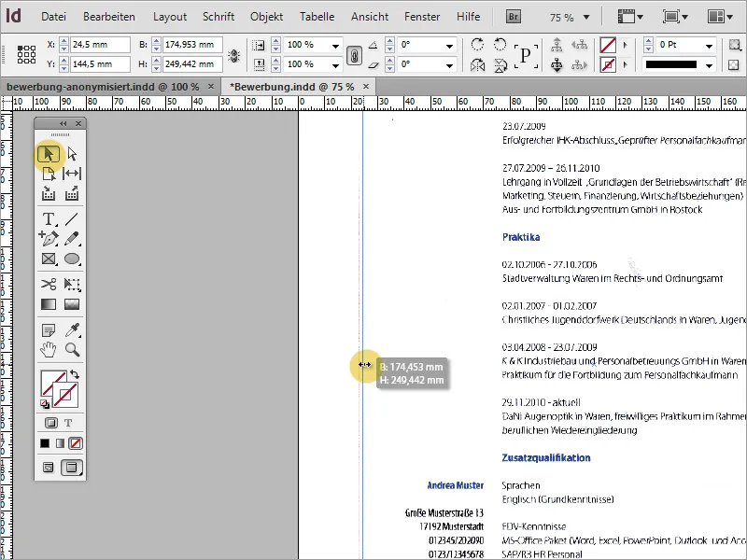Toggle formatting affects text (T) button
The width and height of the screenshot is (747, 560).
(x=68, y=423)
